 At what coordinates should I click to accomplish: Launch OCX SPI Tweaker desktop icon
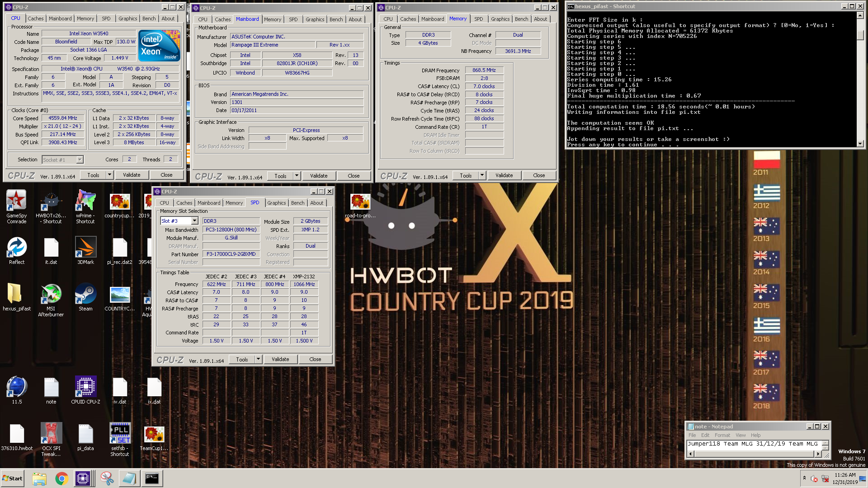pyautogui.click(x=51, y=439)
